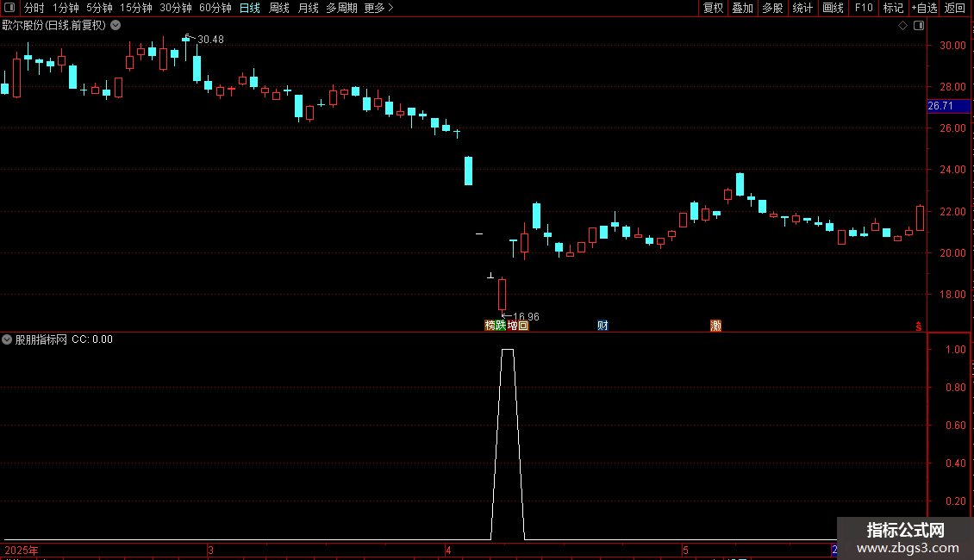The width and height of the screenshot is (974, 560).
Task: Click the 30.48 high price annotation
Action: tap(210, 39)
